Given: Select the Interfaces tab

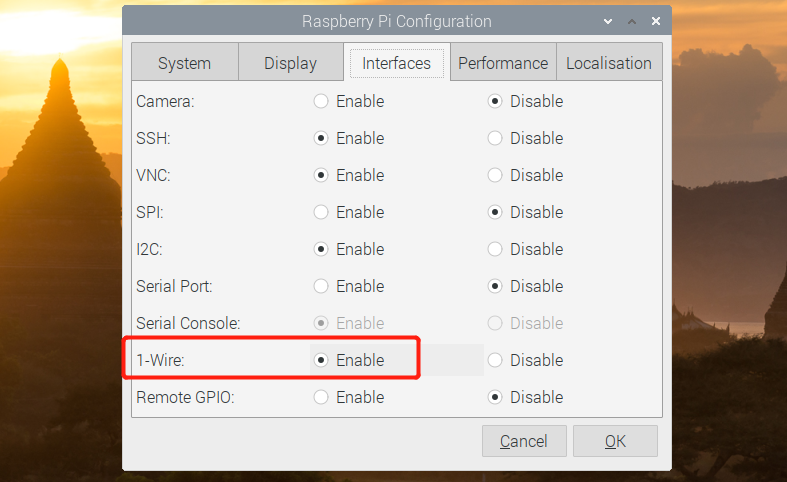Looking at the screenshot, I should [396, 63].
